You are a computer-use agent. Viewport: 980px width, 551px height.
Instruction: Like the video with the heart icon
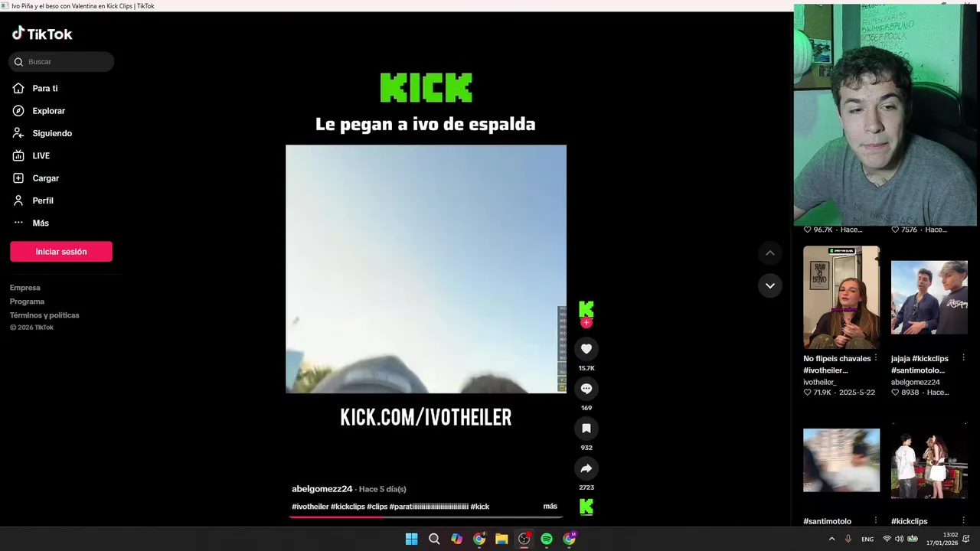pos(586,349)
